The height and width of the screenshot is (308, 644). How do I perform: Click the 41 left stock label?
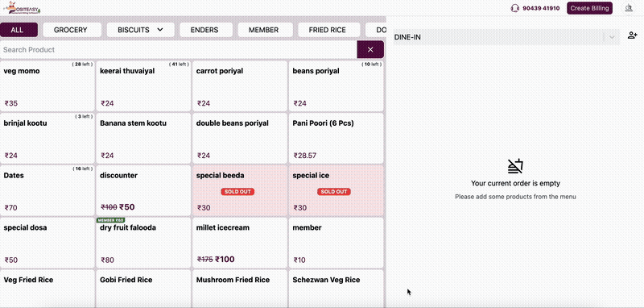(x=179, y=65)
